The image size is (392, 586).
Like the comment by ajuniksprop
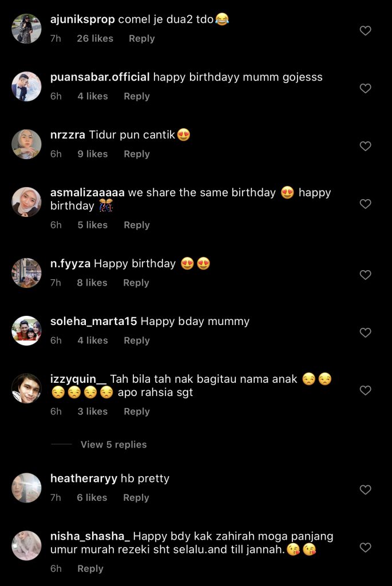point(365,31)
